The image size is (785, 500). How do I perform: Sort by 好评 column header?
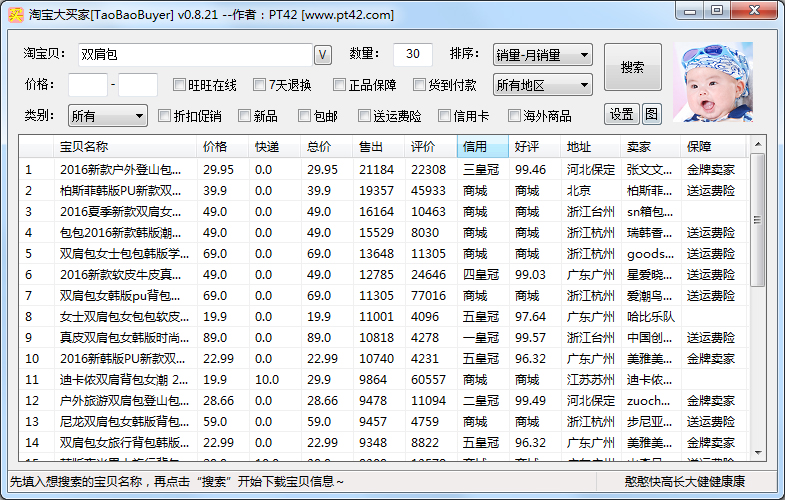point(535,147)
